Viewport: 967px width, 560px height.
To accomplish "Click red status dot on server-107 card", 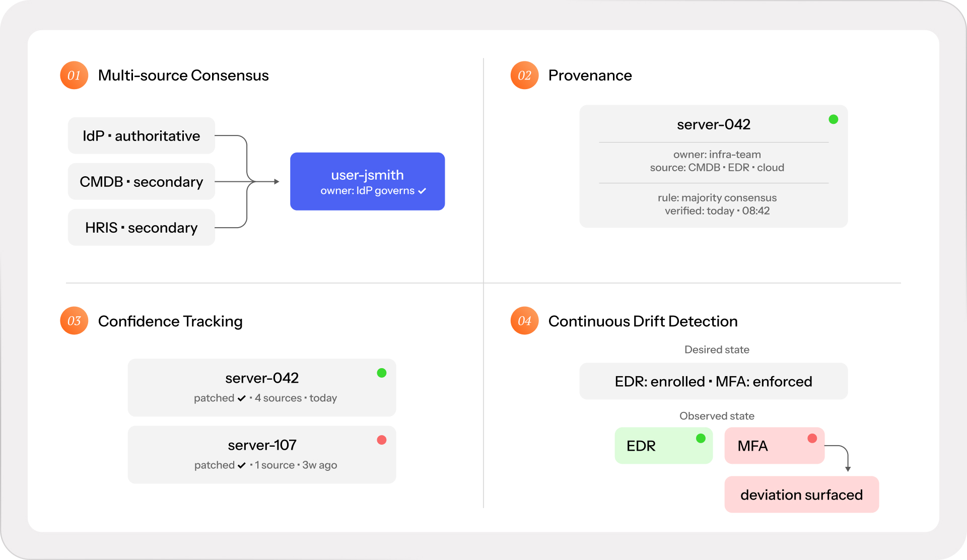I will point(382,440).
